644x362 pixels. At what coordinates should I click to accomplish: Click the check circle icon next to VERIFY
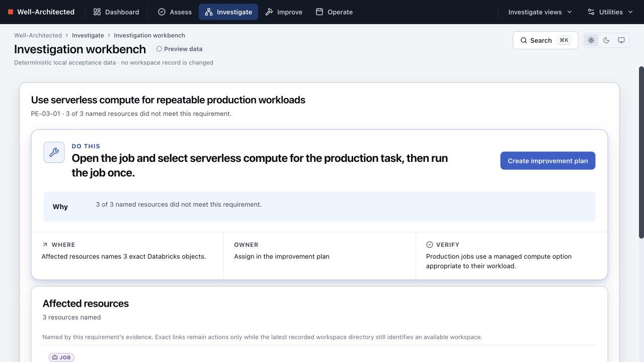coord(430,245)
